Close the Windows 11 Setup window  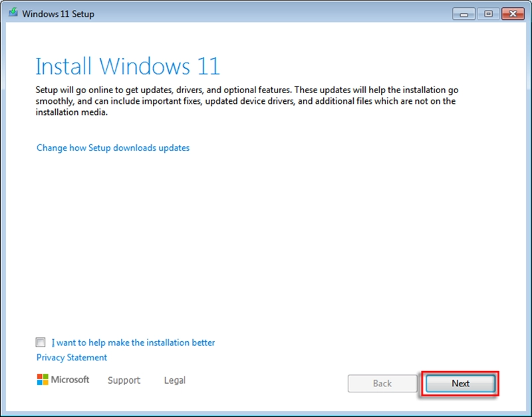pos(513,14)
